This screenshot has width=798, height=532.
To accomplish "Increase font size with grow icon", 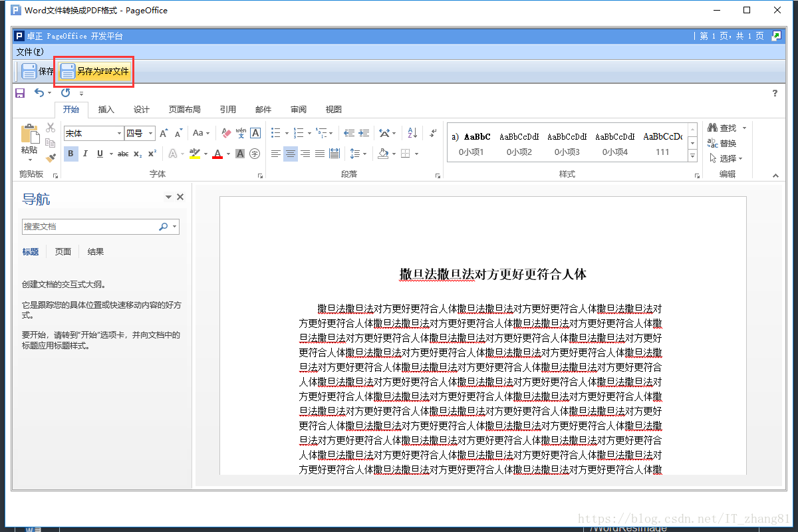I will tap(164, 133).
